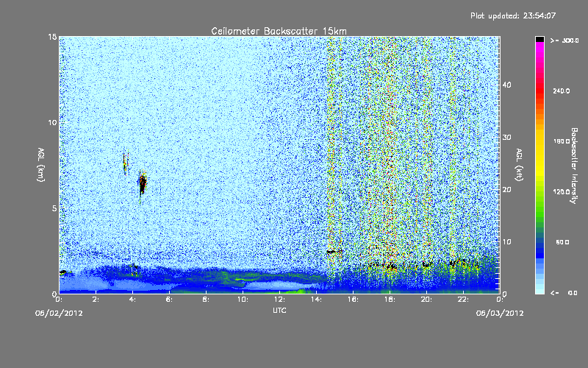Screen dimensions: 588x368
Task: Click the colorbar value 120.0
Action: (561, 192)
